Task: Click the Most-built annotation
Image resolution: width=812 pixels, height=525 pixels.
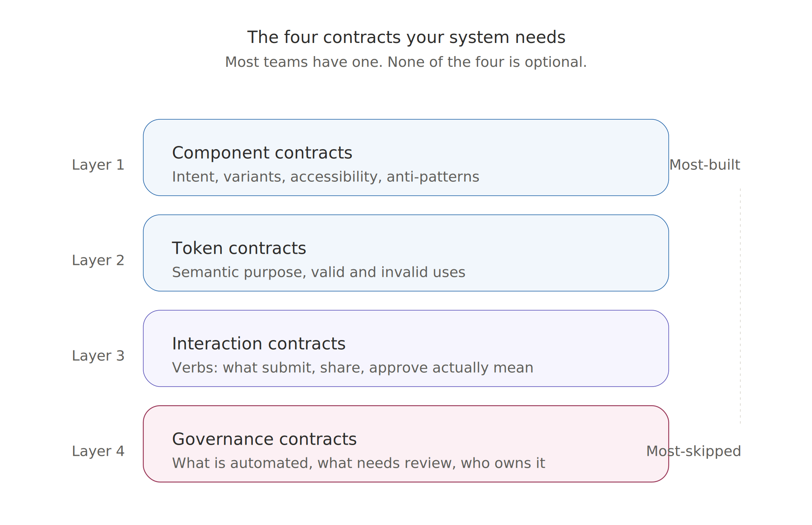Action: point(705,165)
